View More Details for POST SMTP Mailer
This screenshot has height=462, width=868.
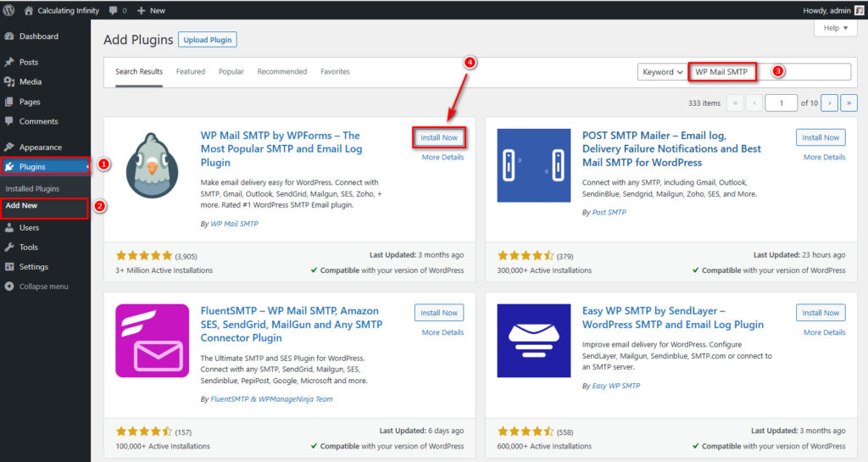pos(824,157)
